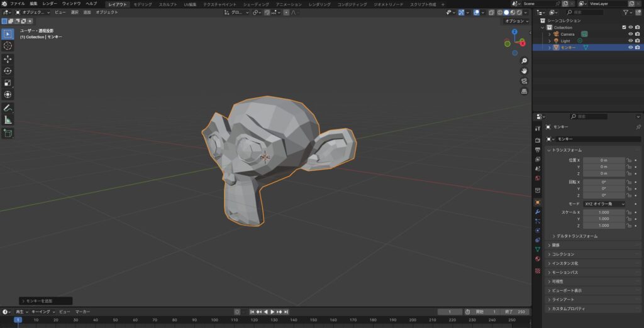Open the View Layer properties tab

538,159
